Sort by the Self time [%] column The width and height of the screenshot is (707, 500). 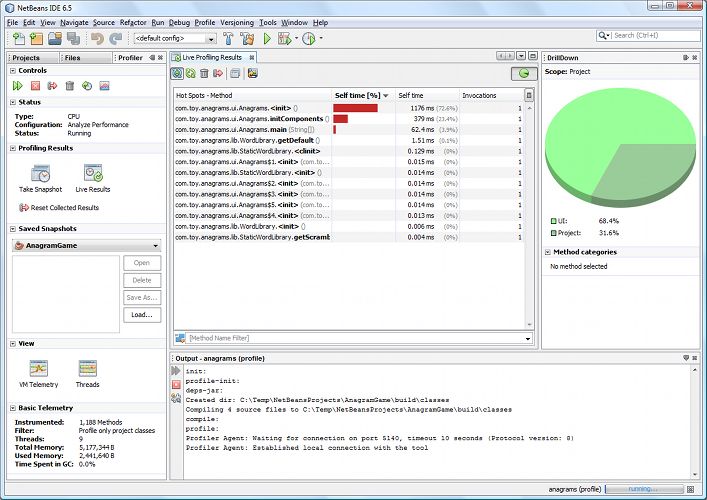(x=363, y=96)
